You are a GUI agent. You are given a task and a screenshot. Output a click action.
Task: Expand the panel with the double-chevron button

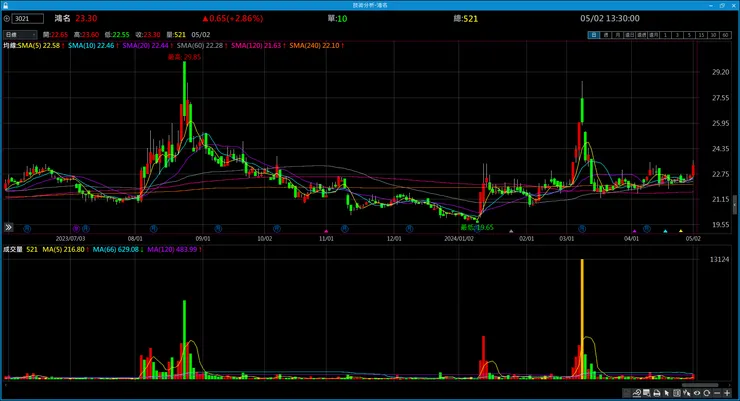click(x=8, y=227)
